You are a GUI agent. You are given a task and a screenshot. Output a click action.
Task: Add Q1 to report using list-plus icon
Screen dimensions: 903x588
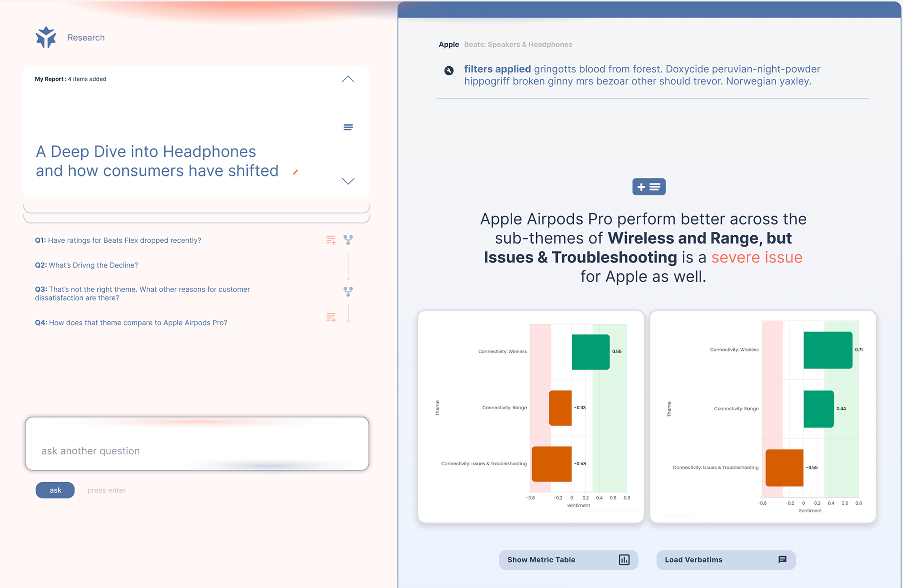[331, 240]
